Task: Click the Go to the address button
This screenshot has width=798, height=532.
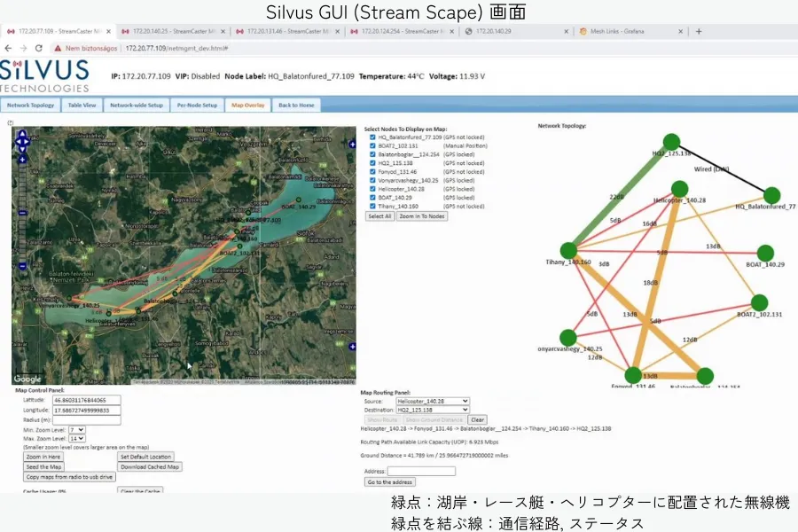Action: [x=390, y=482]
